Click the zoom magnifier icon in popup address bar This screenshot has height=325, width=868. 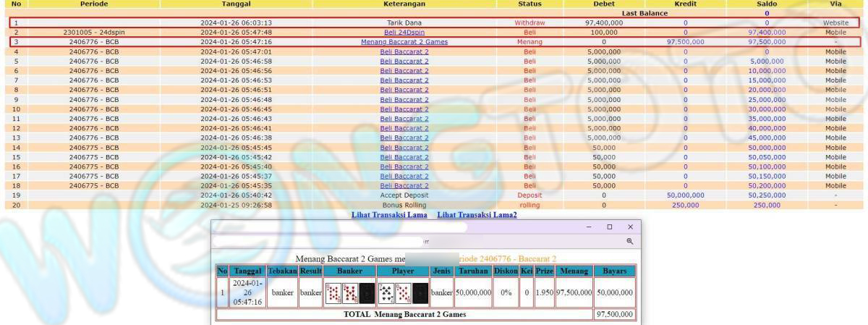629,241
